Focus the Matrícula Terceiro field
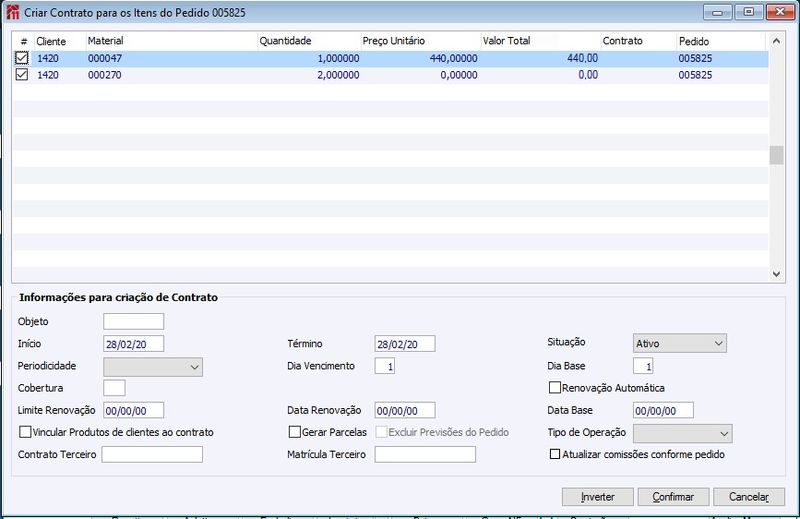The image size is (800, 519). pos(425,454)
